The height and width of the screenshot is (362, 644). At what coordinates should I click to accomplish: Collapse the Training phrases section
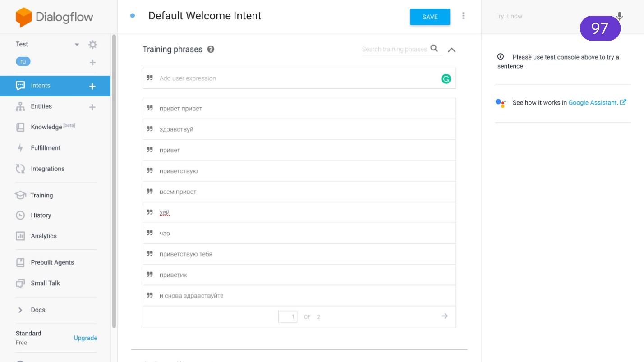tap(451, 50)
